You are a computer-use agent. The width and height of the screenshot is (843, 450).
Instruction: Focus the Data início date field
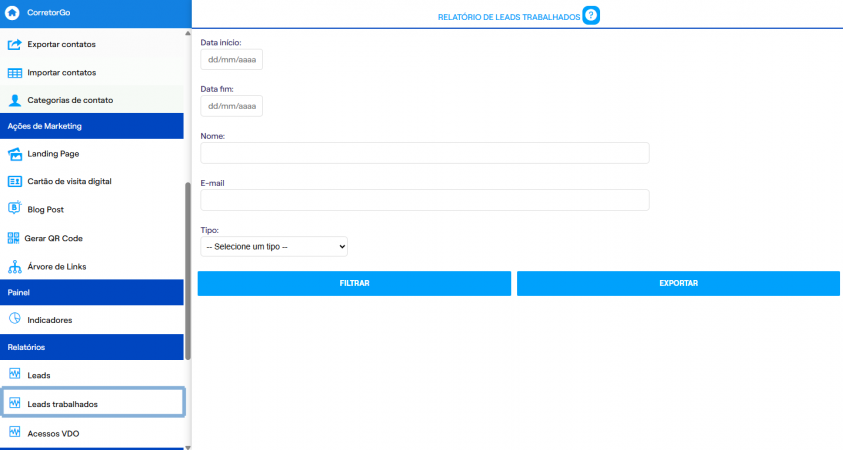[232, 60]
